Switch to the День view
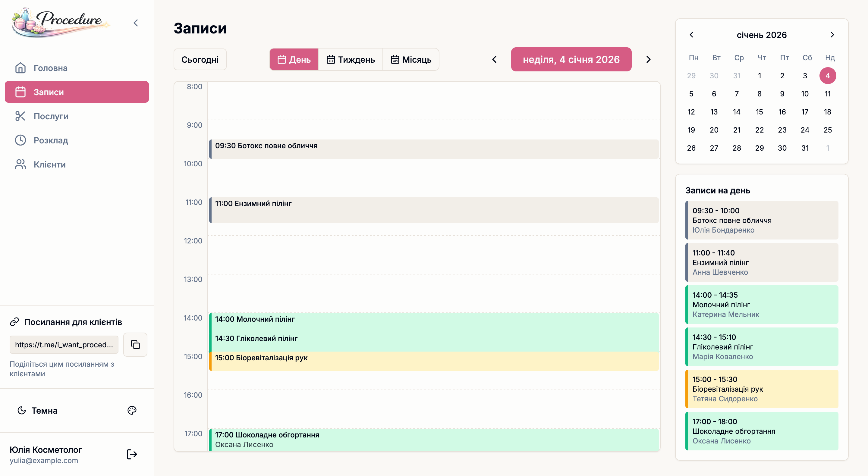This screenshot has width=868, height=476. 294,60
